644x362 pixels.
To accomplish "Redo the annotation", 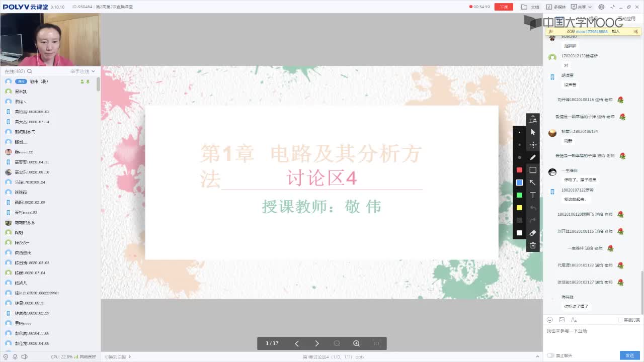I will (533, 220).
